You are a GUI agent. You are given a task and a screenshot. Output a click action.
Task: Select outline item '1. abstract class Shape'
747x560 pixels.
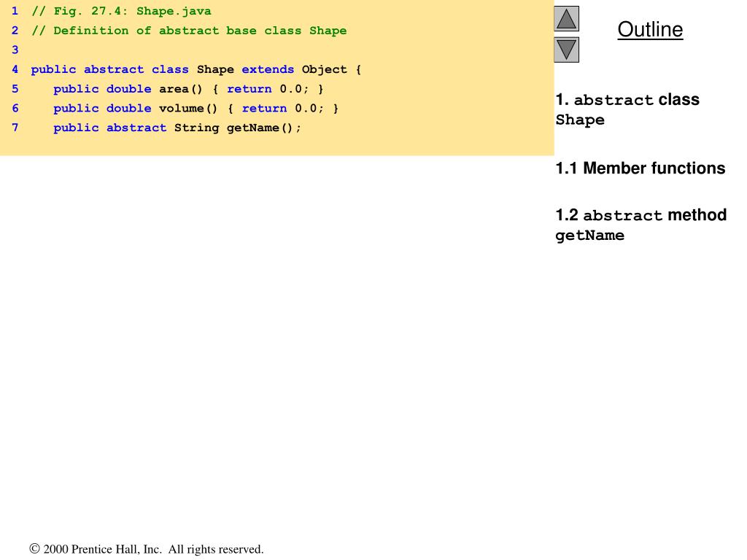[x=627, y=109]
